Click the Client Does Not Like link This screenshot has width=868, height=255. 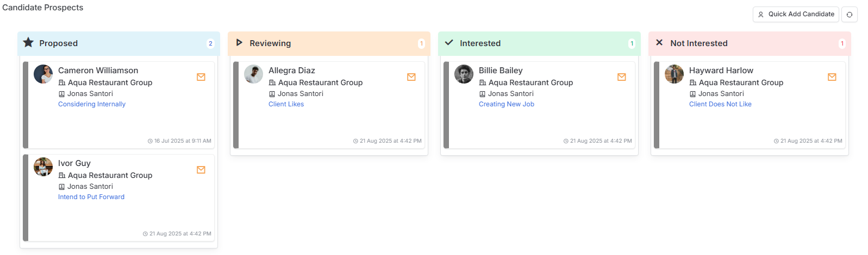click(720, 104)
